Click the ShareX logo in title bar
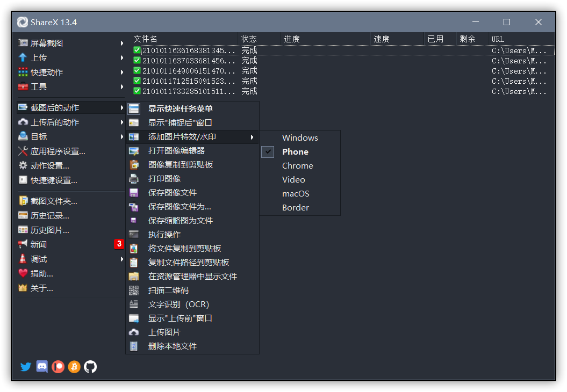The width and height of the screenshot is (567, 392). click(23, 22)
